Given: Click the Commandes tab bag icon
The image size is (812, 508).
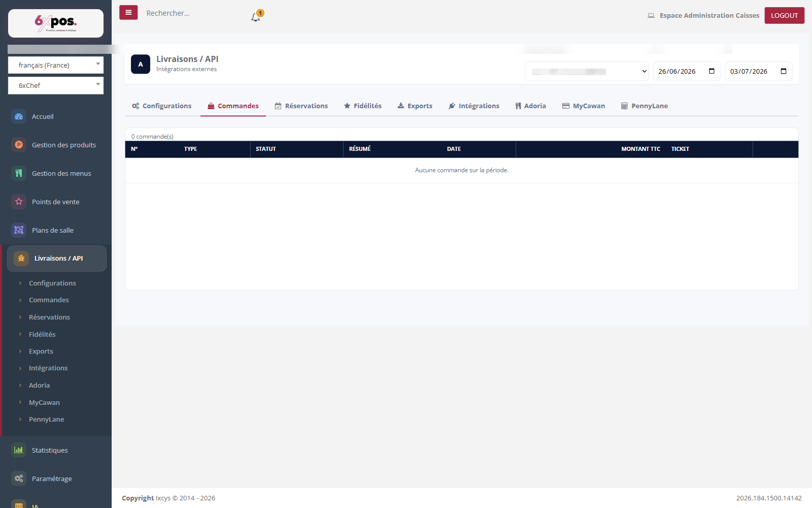Looking at the screenshot, I should tap(211, 106).
